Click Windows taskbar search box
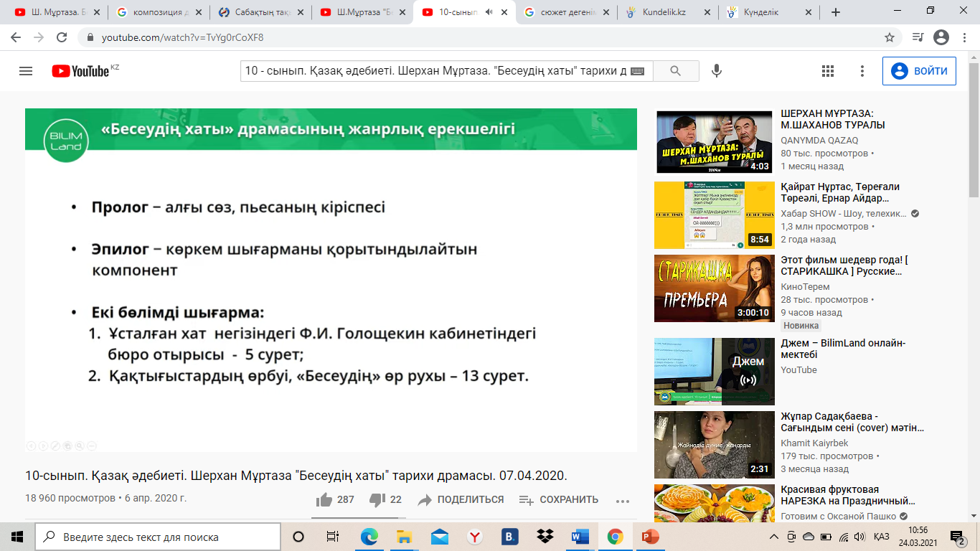980x551 pixels. (x=158, y=537)
